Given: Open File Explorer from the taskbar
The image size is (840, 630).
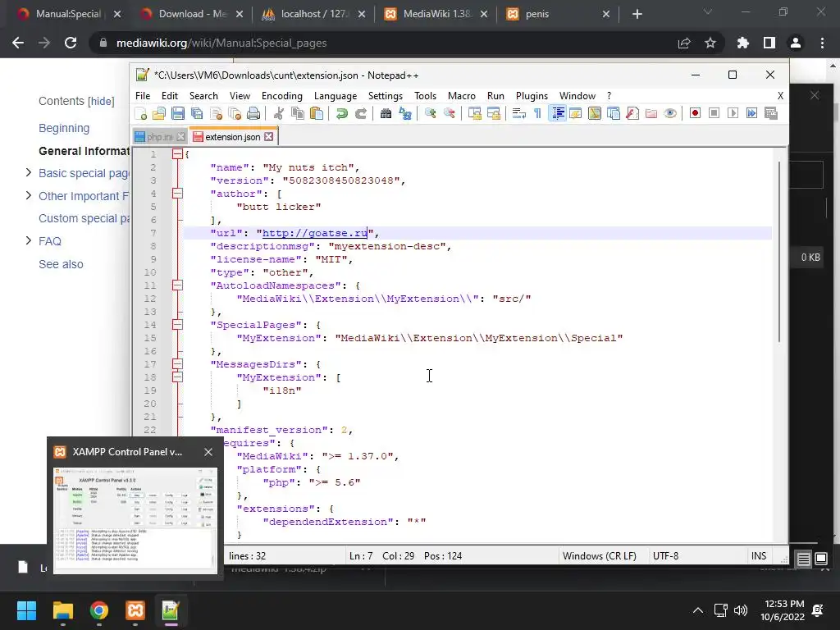Looking at the screenshot, I should pos(62,610).
